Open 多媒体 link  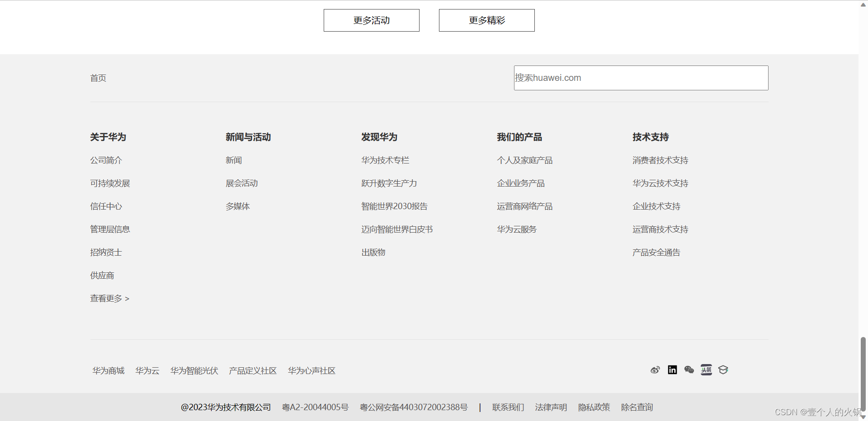[238, 206]
